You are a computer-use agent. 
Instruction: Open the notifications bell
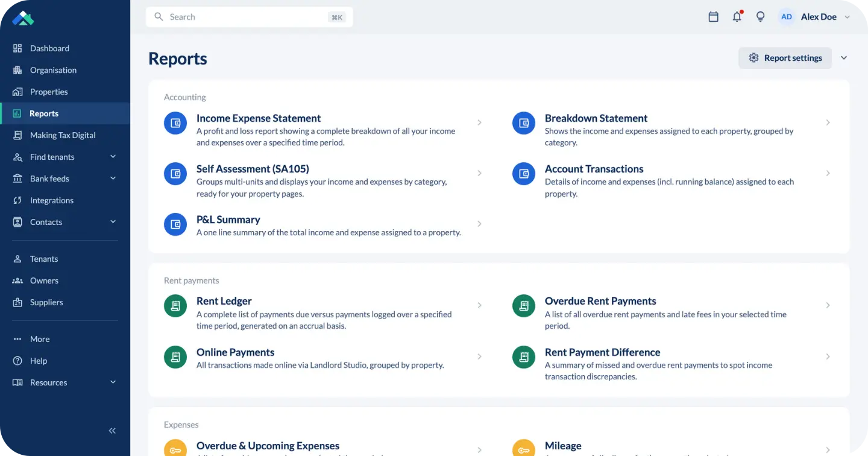point(737,17)
